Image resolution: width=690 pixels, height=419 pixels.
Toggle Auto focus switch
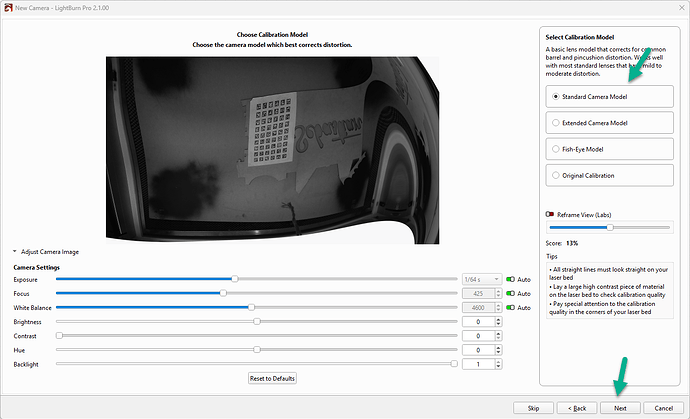click(x=510, y=294)
